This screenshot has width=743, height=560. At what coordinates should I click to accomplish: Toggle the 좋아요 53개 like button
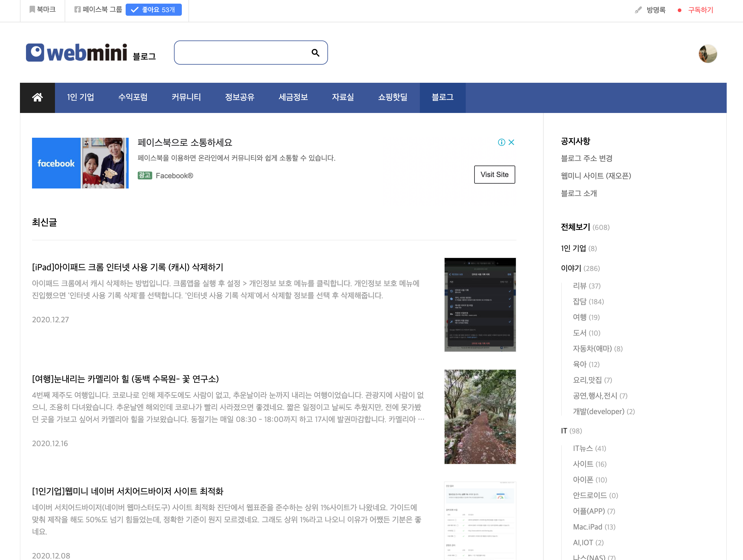tap(153, 10)
